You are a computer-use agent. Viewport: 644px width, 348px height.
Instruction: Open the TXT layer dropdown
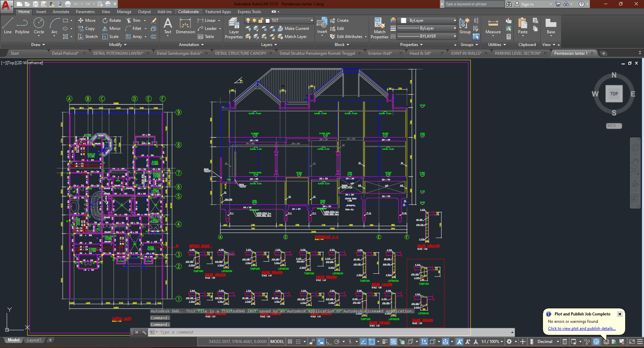pos(312,20)
